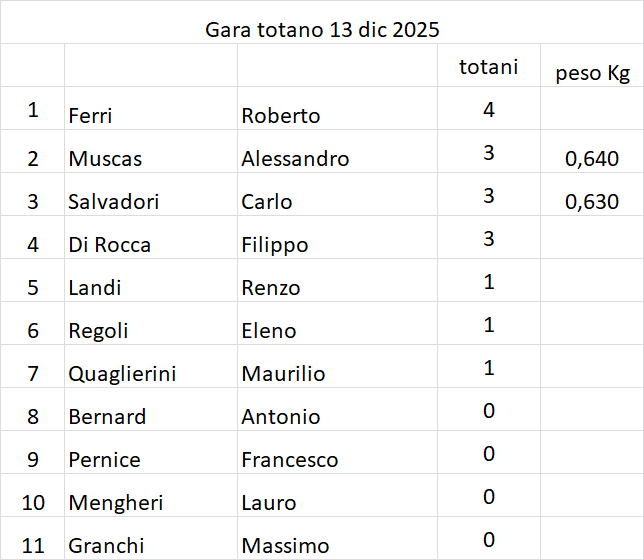The image size is (644, 560).
Task: Click the surname cell 'Muscas'
Action: tap(106, 158)
